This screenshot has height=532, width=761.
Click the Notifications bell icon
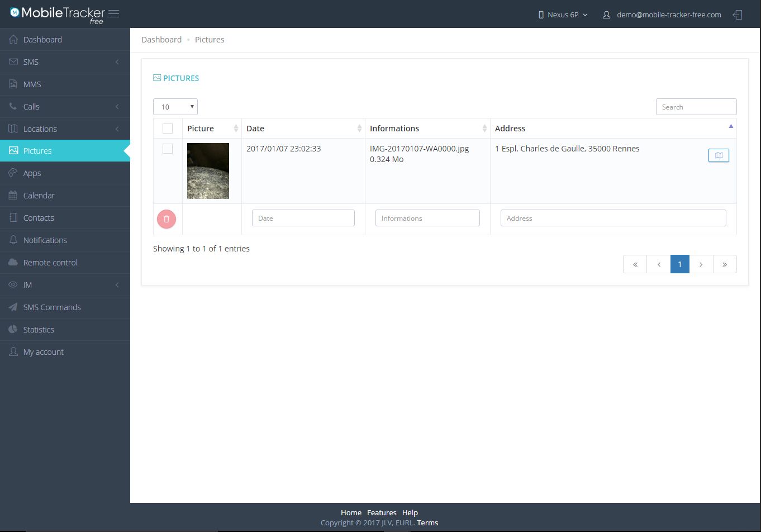[x=13, y=240]
